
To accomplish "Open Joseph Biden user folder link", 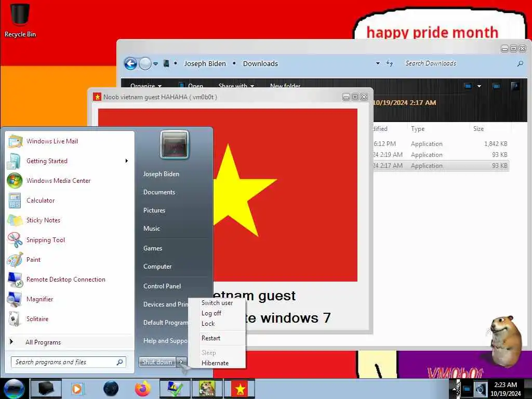I will click(161, 174).
